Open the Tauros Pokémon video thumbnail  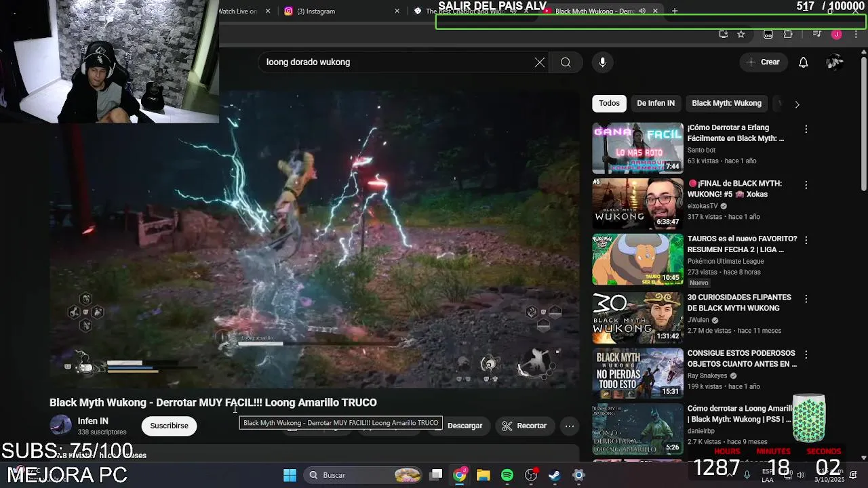click(x=637, y=260)
